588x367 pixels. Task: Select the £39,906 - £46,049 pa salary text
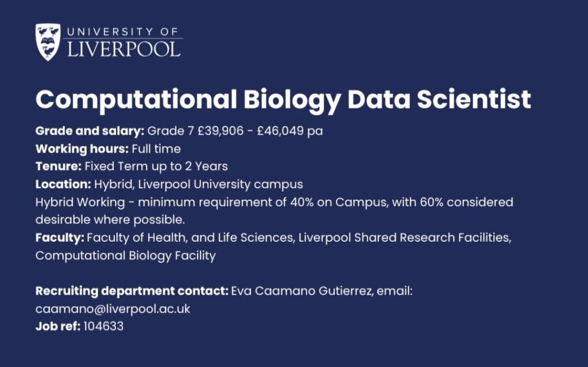pos(258,131)
